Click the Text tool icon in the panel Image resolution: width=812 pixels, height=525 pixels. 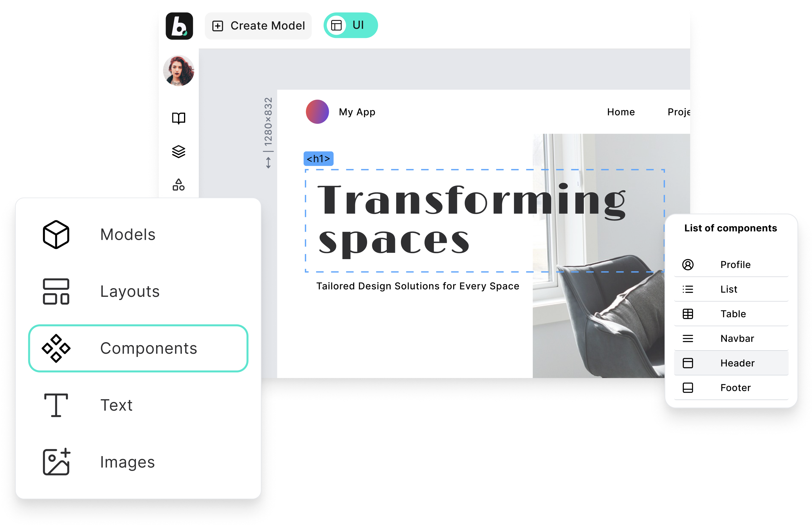56,405
